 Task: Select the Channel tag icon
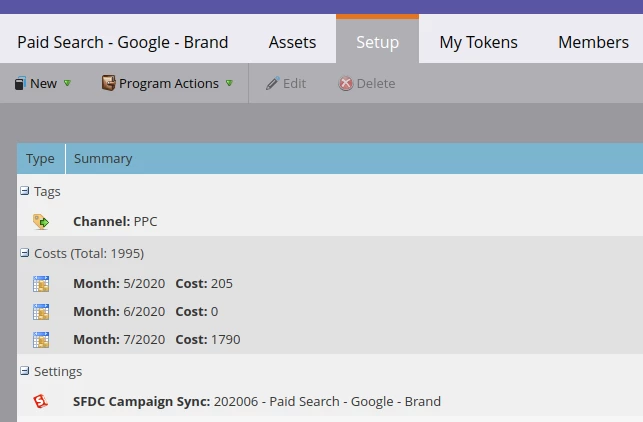click(41, 221)
